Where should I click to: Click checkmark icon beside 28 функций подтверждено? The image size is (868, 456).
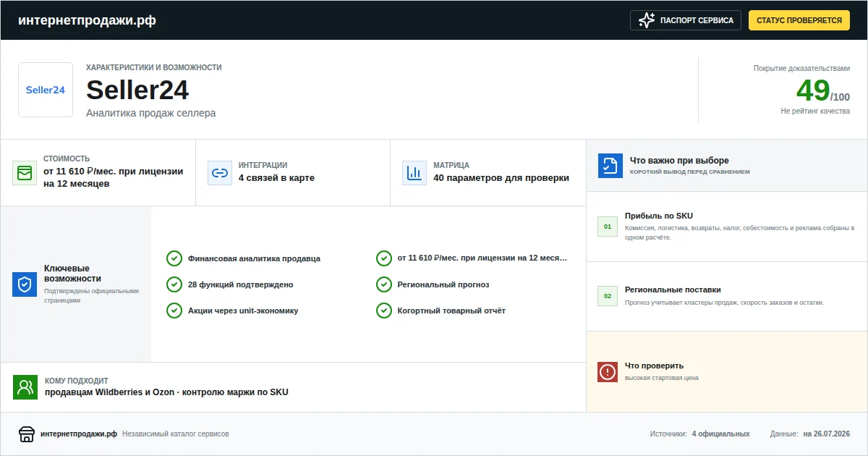click(174, 284)
